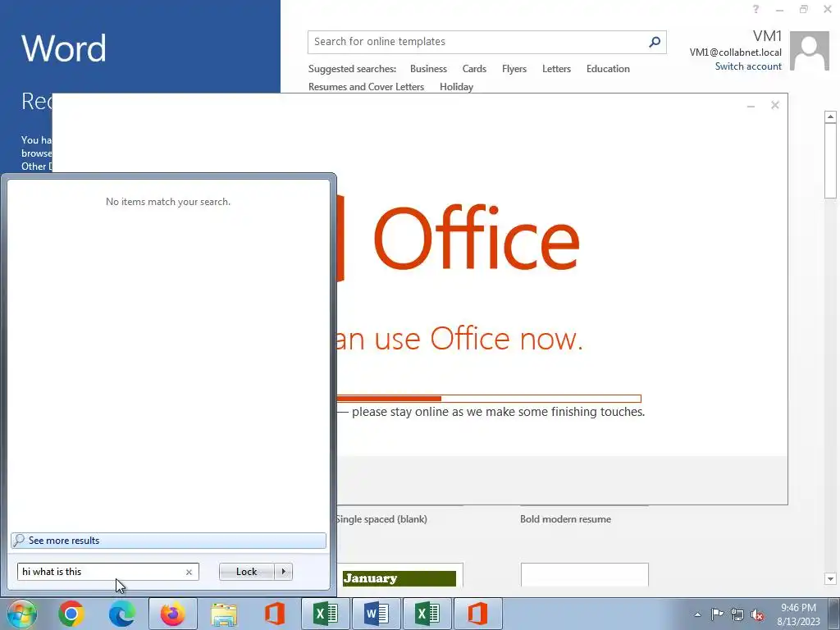Click the Word help question mark icon
This screenshot has height=630, width=840.
756,9
